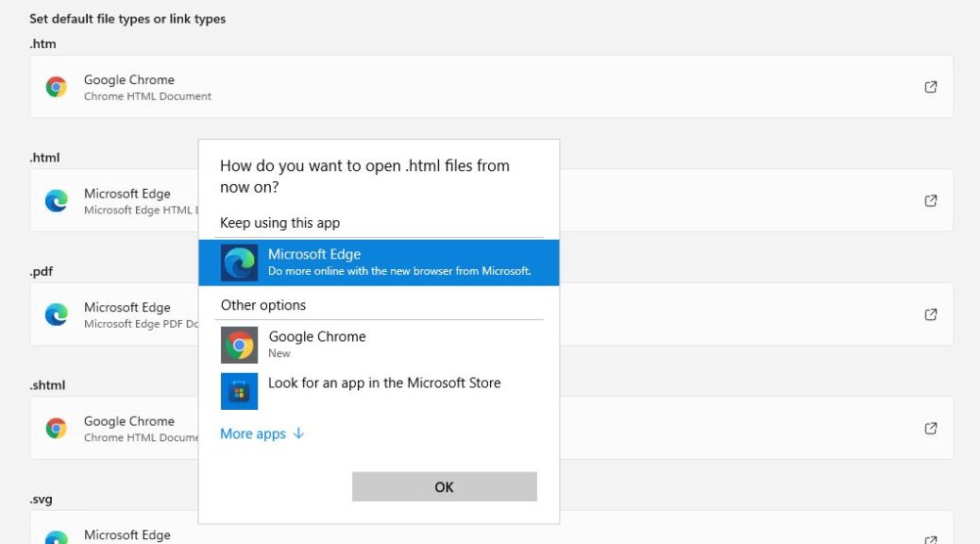Expand the More apps list

(x=262, y=433)
